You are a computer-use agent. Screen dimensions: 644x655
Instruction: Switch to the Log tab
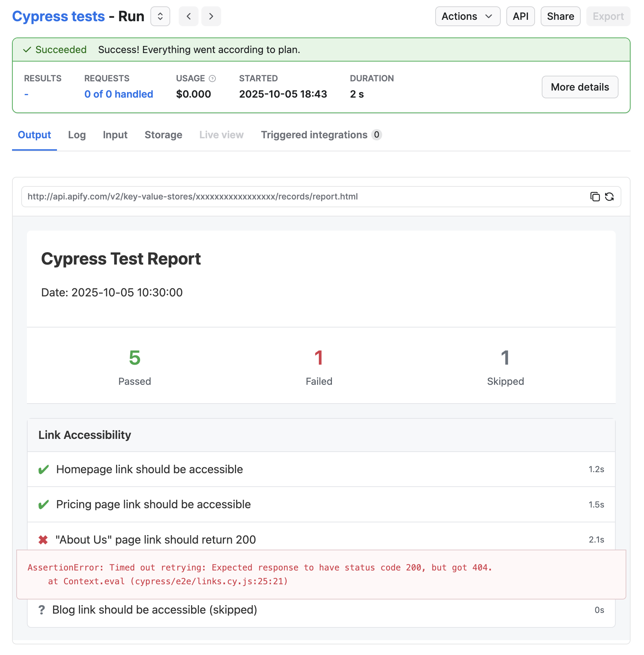pyautogui.click(x=76, y=135)
